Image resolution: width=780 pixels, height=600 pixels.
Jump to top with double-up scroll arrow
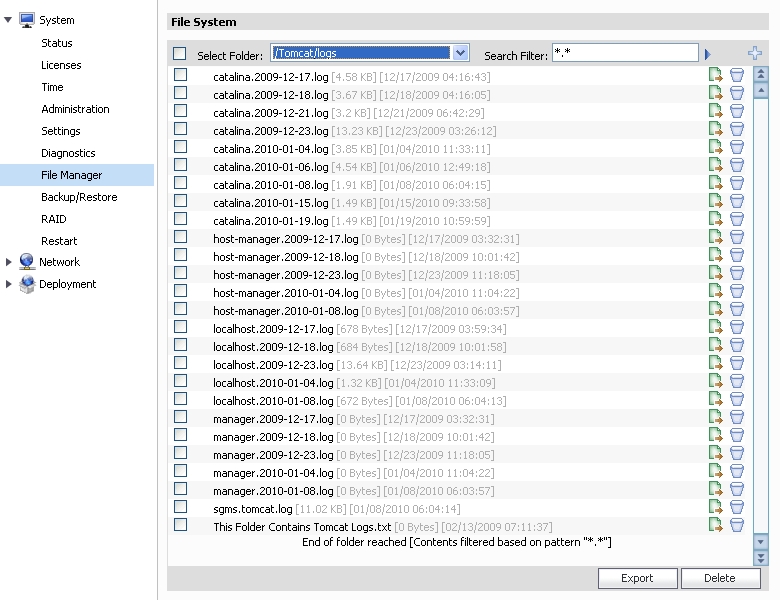click(761, 75)
